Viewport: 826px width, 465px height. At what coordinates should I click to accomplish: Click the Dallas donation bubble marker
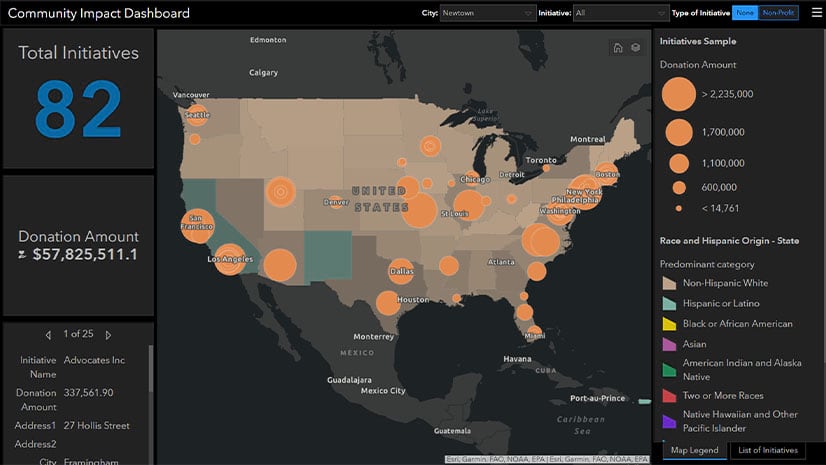click(401, 271)
